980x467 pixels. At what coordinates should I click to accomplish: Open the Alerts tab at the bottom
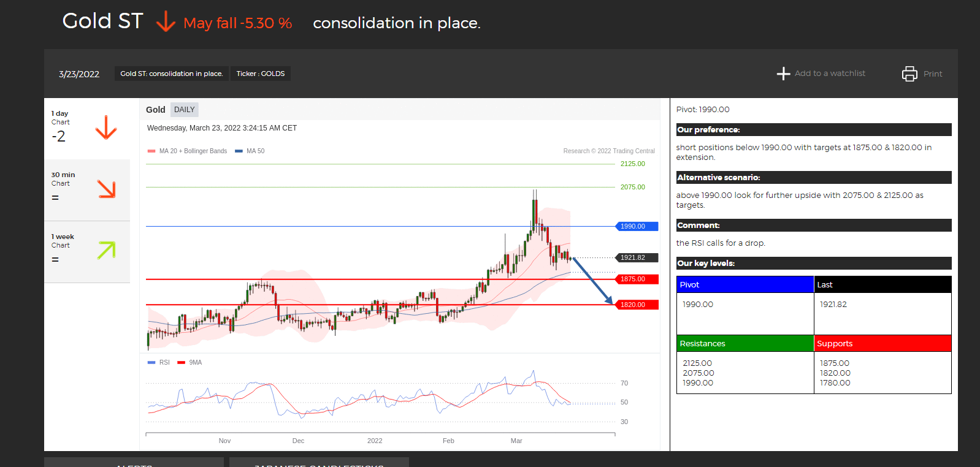pos(134,463)
